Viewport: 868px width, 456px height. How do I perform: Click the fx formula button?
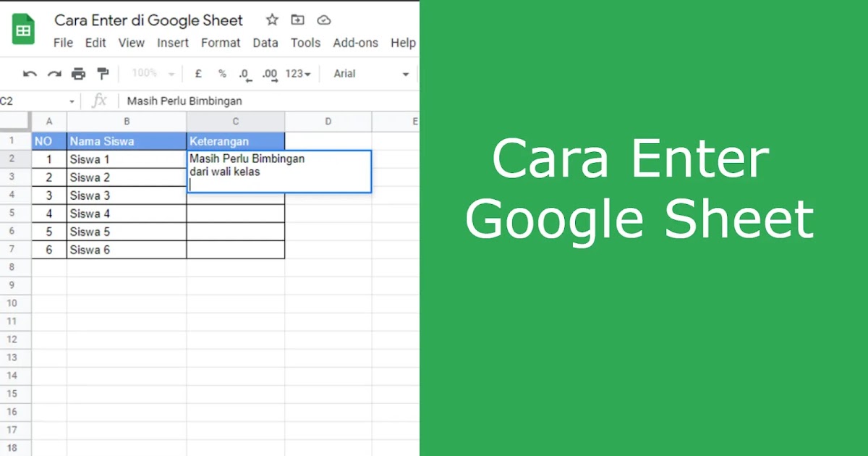pyautogui.click(x=100, y=101)
